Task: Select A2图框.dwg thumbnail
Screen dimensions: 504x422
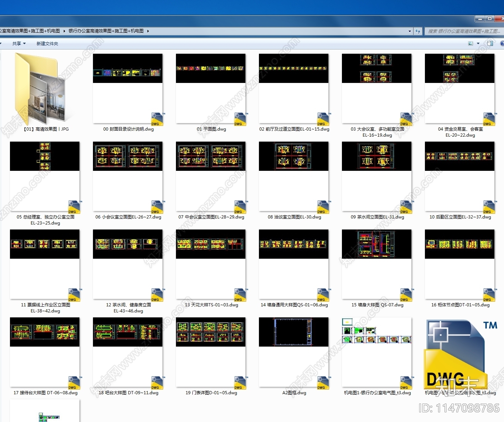Action: pos(293,352)
